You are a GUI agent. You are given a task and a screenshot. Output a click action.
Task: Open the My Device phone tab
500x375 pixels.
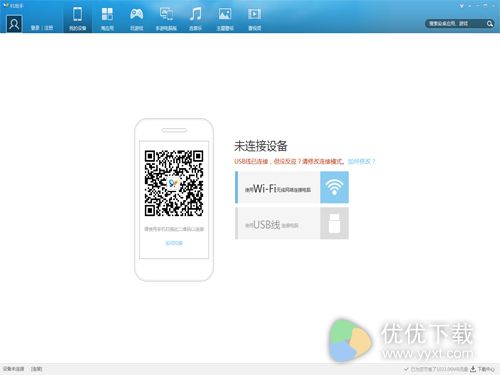[77, 18]
